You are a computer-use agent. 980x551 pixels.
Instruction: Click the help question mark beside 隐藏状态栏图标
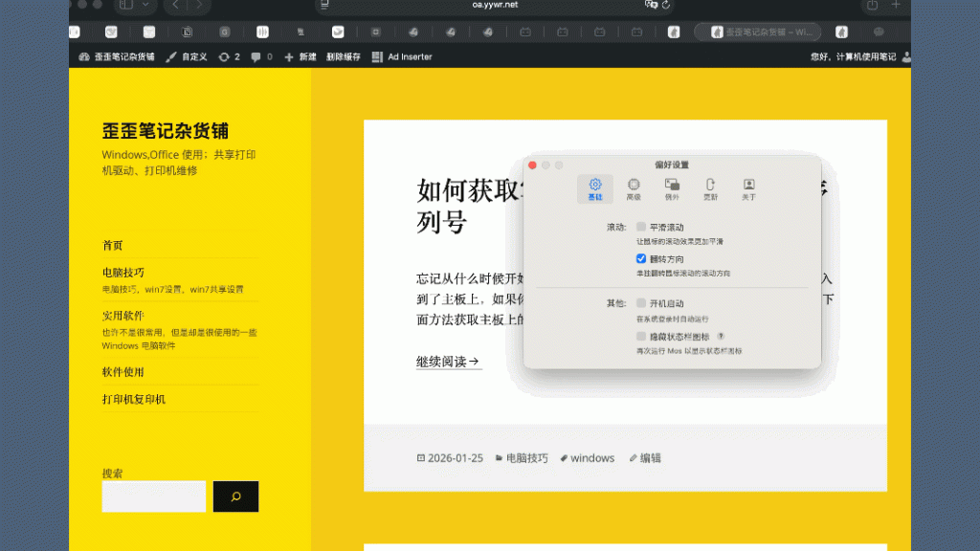point(721,337)
